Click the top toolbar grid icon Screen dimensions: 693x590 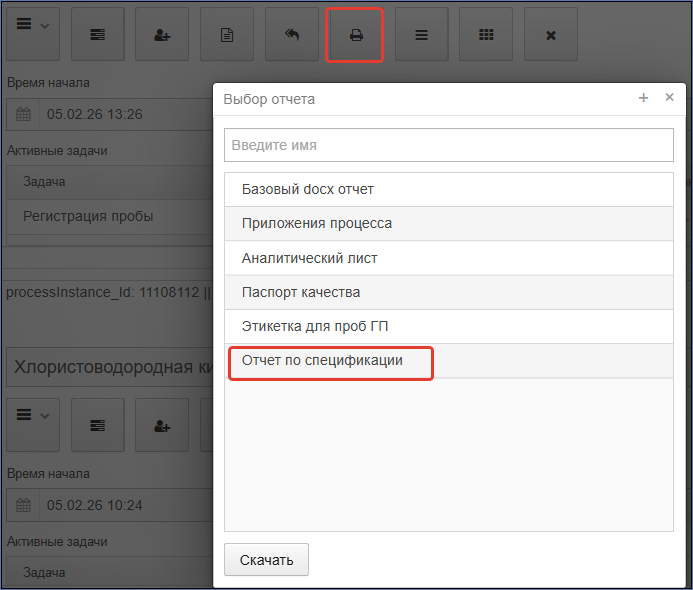[486, 34]
